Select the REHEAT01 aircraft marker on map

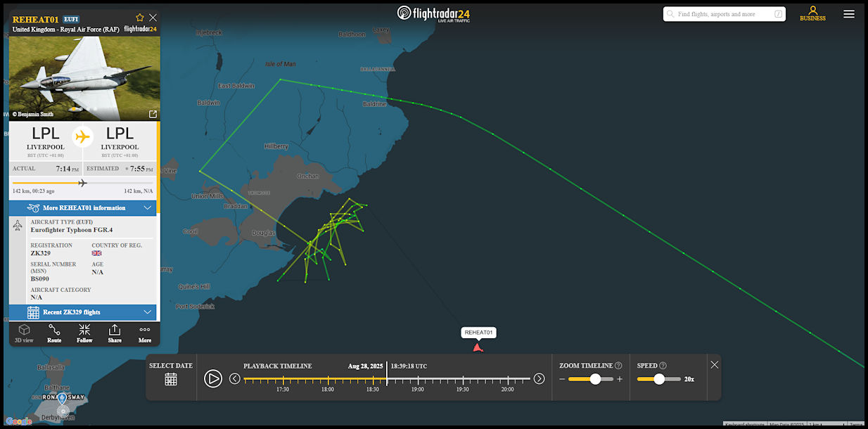click(x=478, y=347)
